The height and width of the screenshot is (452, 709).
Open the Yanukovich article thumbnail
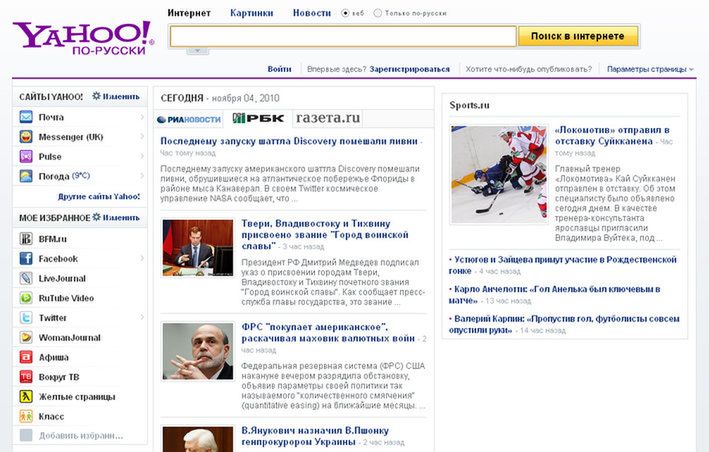click(198, 439)
